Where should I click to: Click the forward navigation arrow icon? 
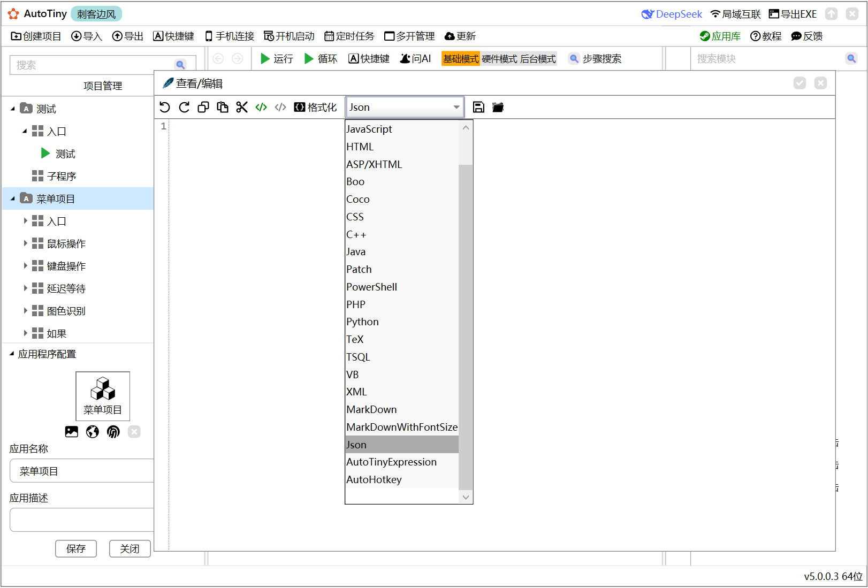pyautogui.click(x=238, y=58)
